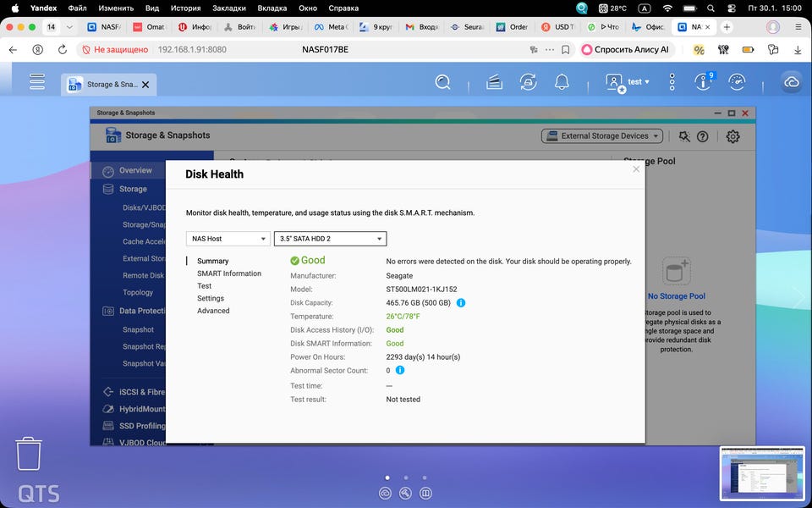Click the browser address 192.168.1.91:8080
812x508 pixels.
tap(192, 49)
